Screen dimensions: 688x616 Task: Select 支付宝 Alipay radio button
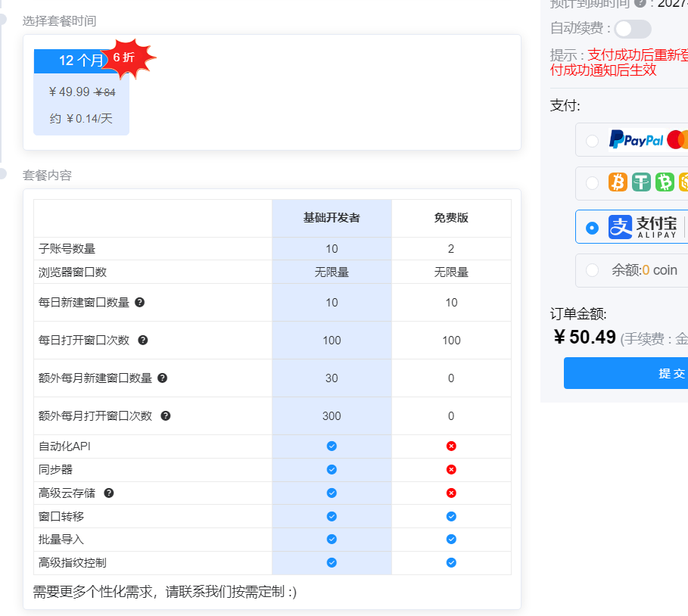[x=592, y=228]
